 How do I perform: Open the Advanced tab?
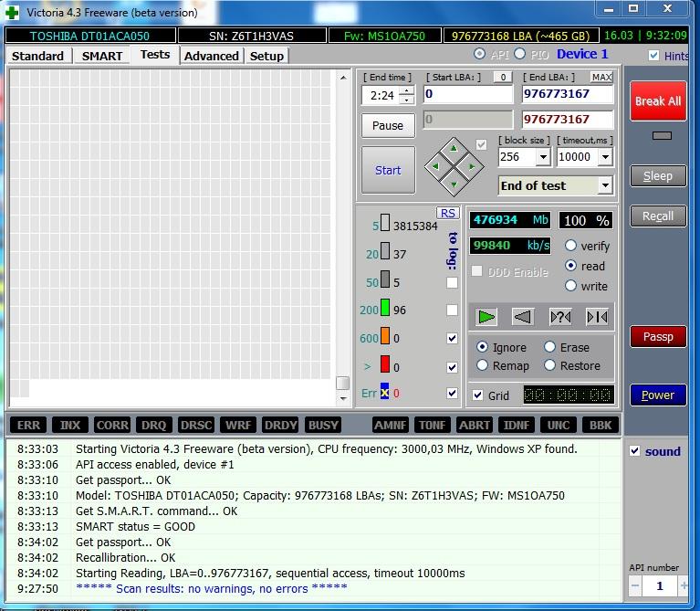[x=212, y=57]
